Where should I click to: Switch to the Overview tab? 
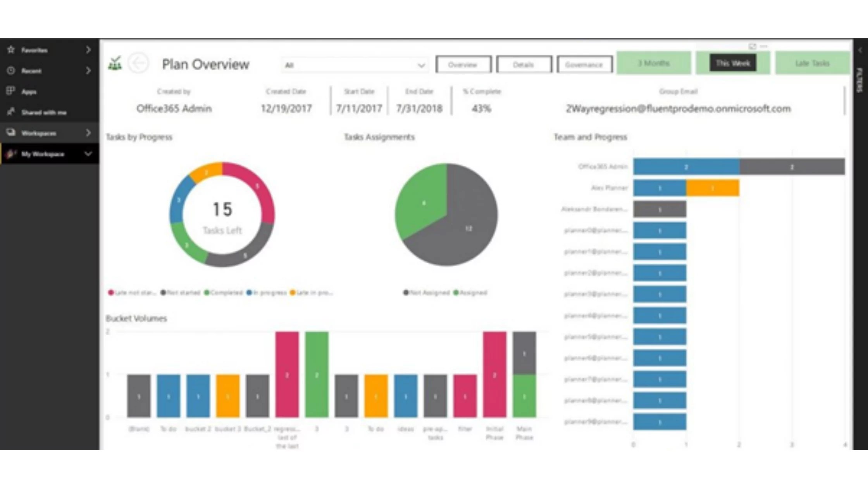463,65
